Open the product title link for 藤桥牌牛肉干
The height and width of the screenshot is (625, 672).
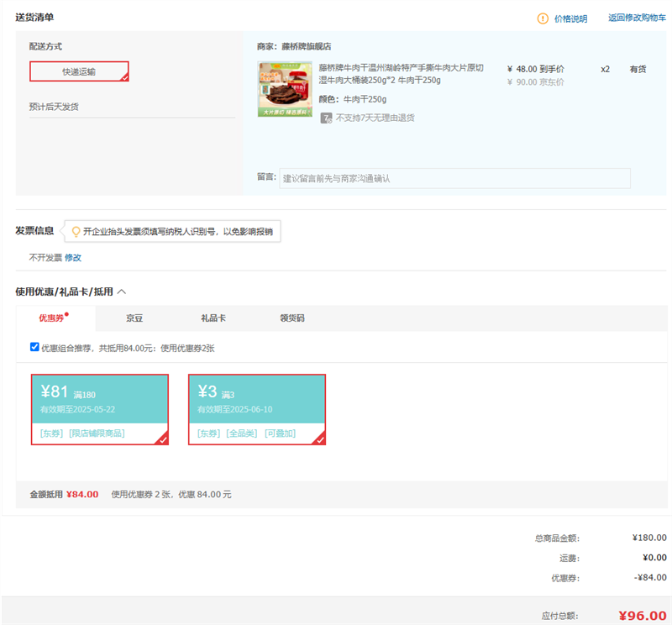pyautogui.click(x=400, y=74)
